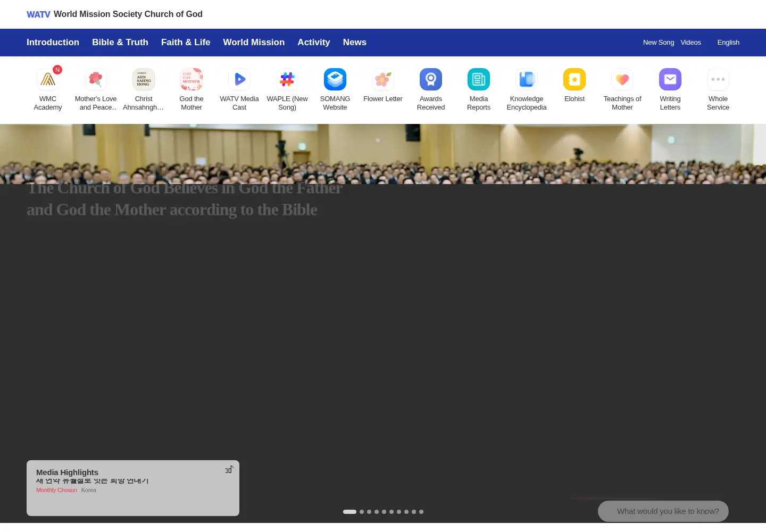Open the Knowledge Encyclopedia icon

[x=527, y=79]
